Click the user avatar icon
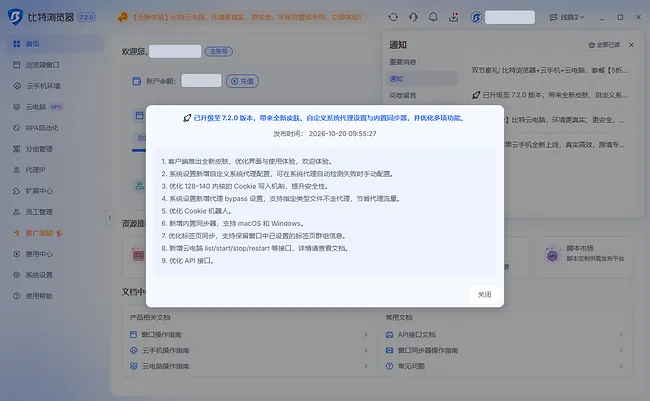This screenshot has width=650, height=401. coord(476,17)
